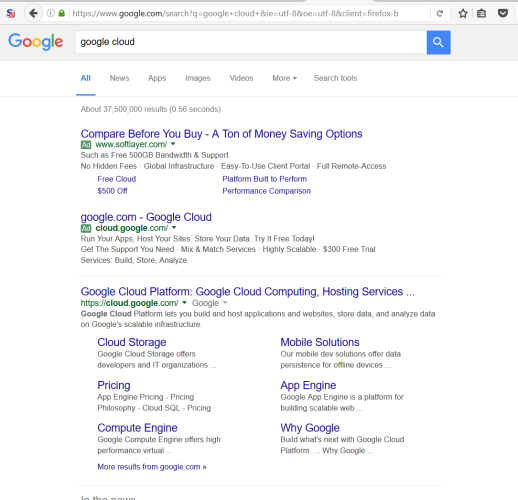Open the Mobile Solutions sitelink
The image size is (518, 500).
tap(320, 342)
